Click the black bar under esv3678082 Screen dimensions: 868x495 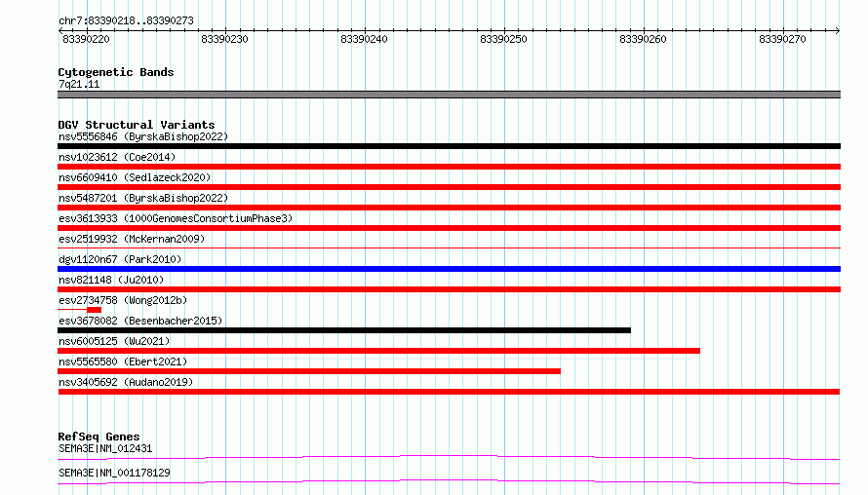tap(344, 330)
